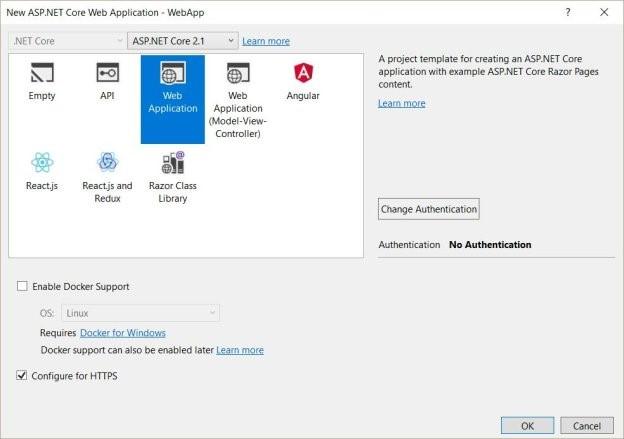Click the Configure for HTTPS label
624x439 pixels.
(74, 376)
